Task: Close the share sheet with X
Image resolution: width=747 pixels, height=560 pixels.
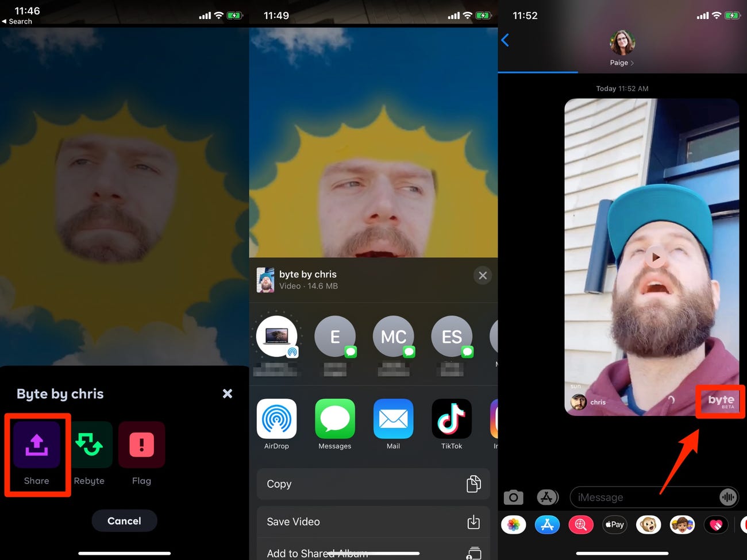Action: 483,276
